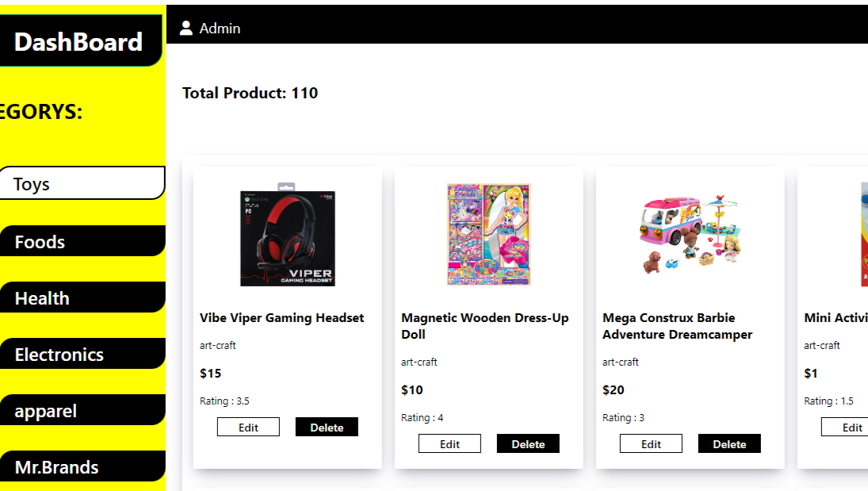Delete the Mega Construx Barbie Dreamcamper
Screen dimensions: 868x491
point(729,443)
